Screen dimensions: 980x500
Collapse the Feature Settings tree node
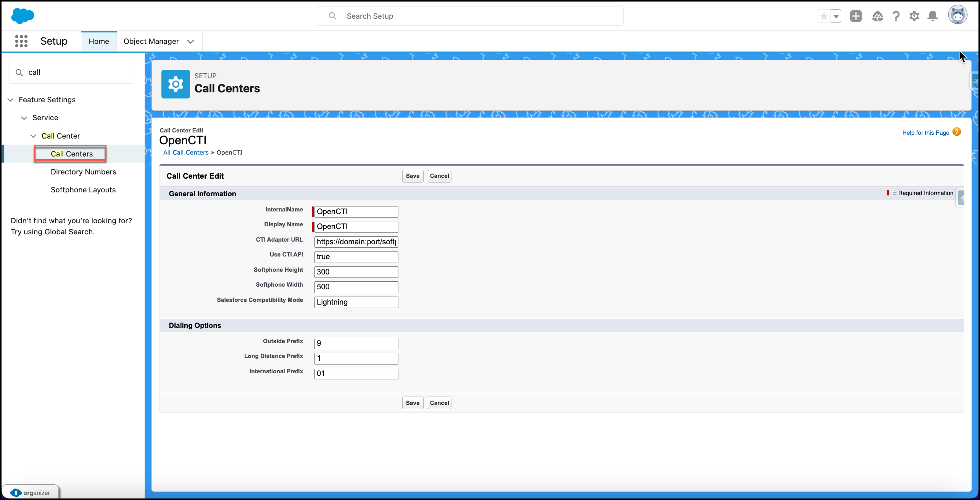10,100
